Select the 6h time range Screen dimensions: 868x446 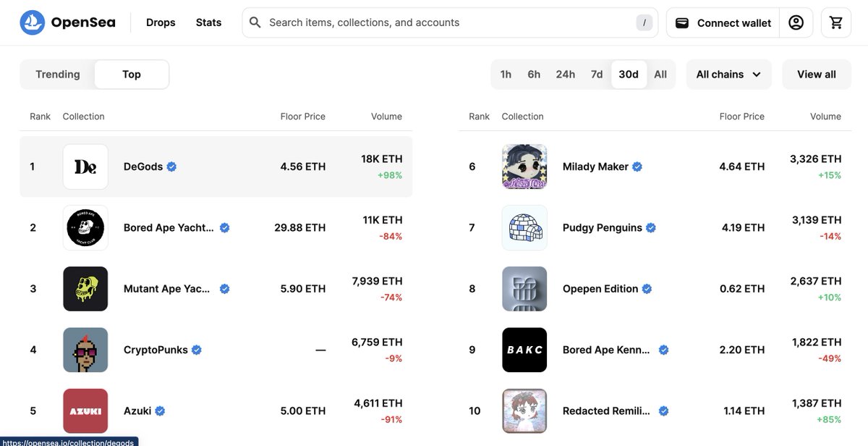click(534, 75)
